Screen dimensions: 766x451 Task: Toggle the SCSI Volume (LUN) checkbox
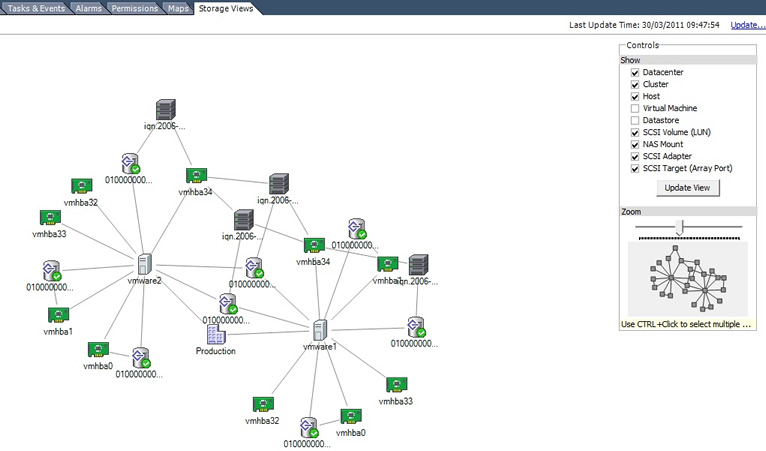(635, 132)
